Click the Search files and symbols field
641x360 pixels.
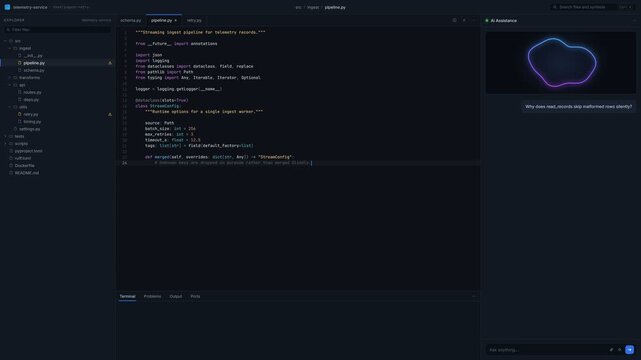592,7
